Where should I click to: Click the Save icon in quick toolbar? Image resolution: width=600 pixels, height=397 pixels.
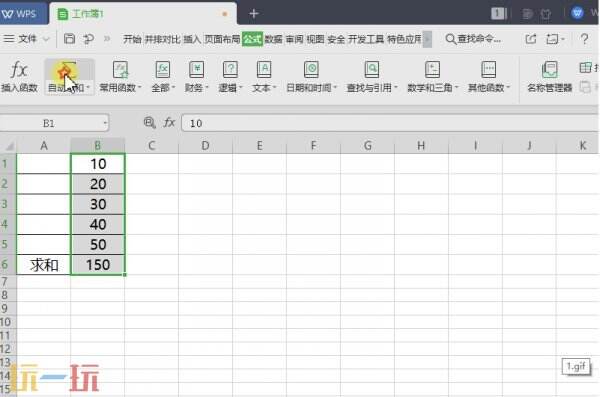(69, 39)
